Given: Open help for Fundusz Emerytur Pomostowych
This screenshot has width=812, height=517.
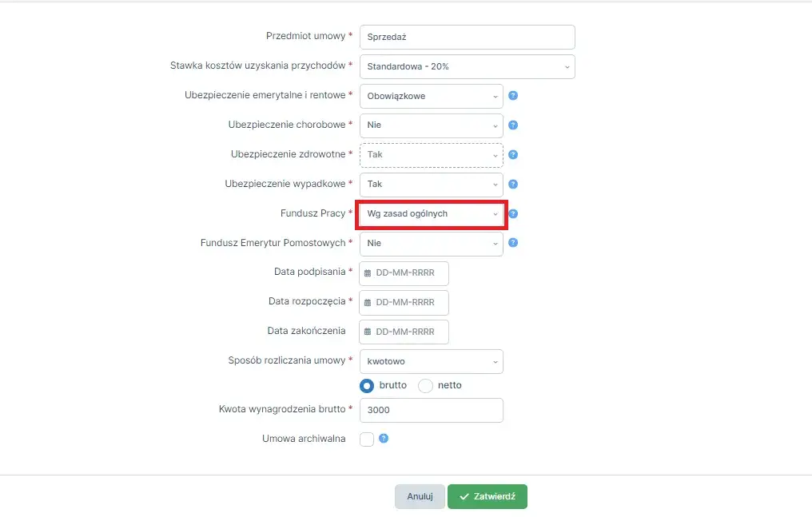Looking at the screenshot, I should coord(514,243).
